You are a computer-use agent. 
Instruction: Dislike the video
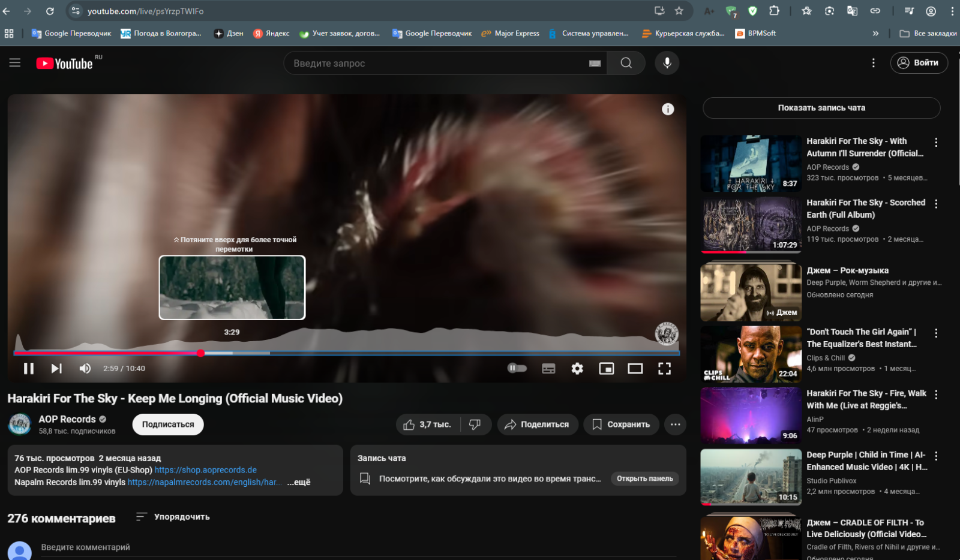[x=475, y=424]
